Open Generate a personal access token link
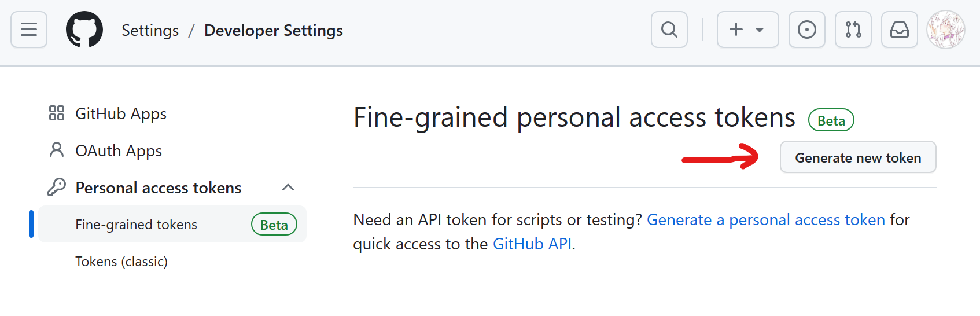 [766, 220]
